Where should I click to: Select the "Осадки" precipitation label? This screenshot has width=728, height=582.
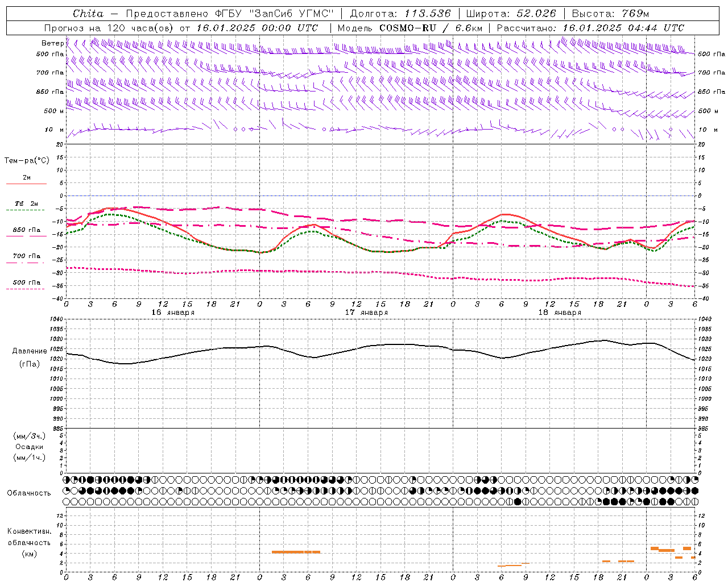point(30,447)
